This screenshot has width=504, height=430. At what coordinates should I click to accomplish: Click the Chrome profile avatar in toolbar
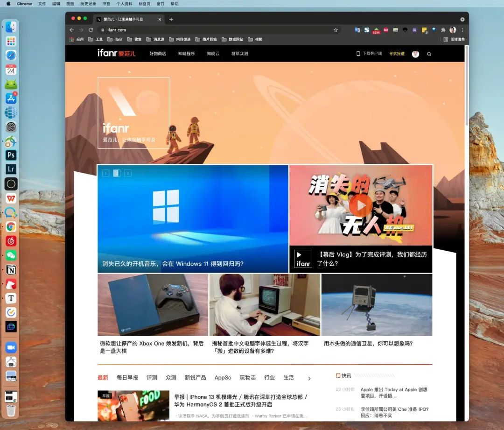tap(453, 30)
